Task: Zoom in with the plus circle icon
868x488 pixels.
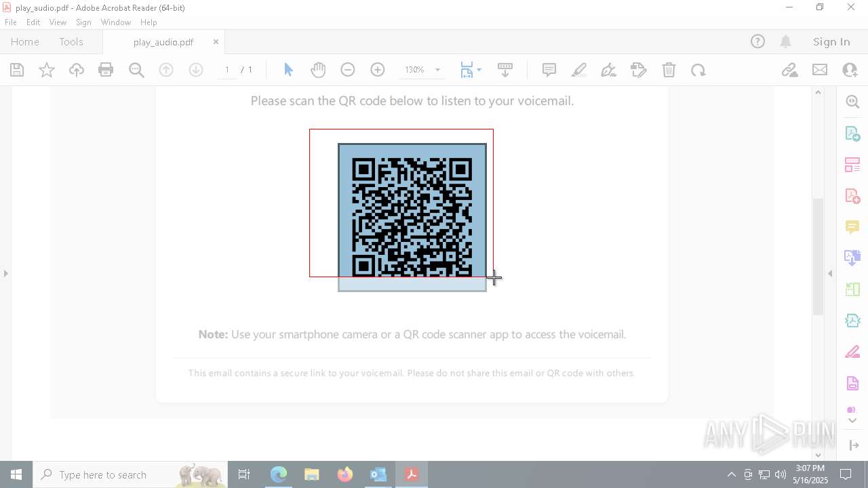Action: 378,70
